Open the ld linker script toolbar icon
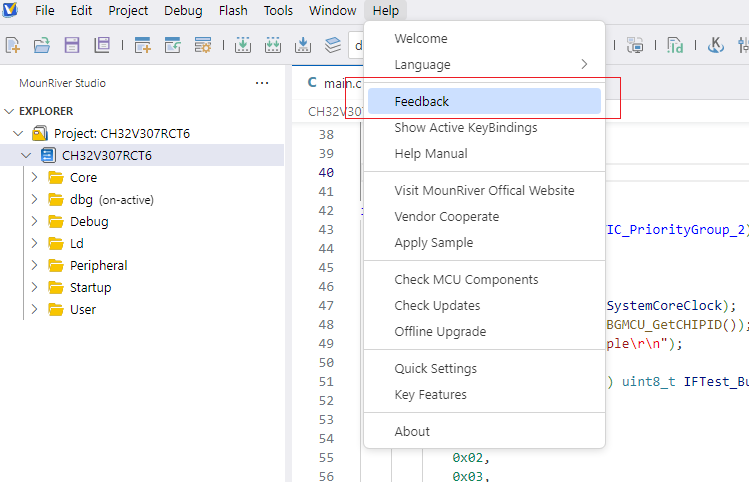 (x=675, y=45)
